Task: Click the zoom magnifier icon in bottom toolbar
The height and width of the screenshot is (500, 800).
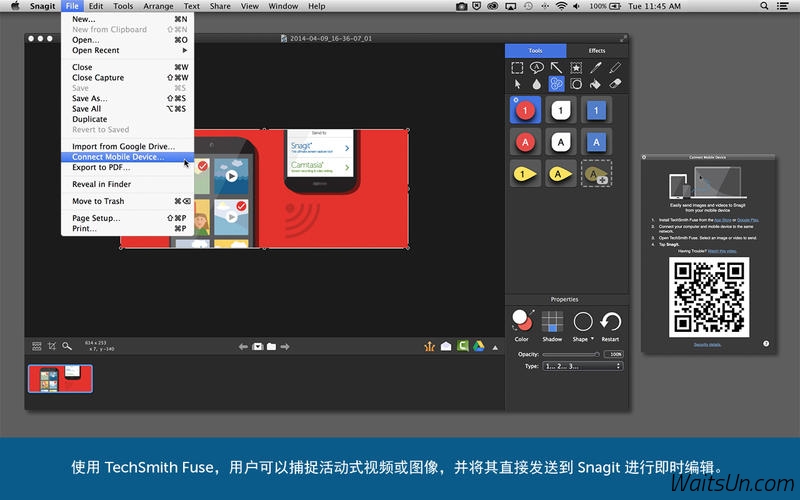Action: (67, 346)
